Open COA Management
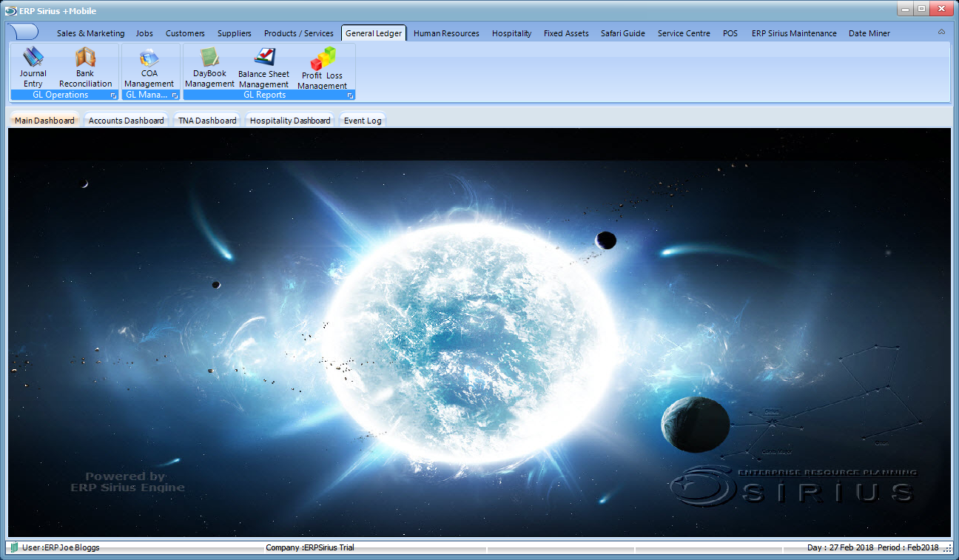959x560 pixels. coord(149,67)
